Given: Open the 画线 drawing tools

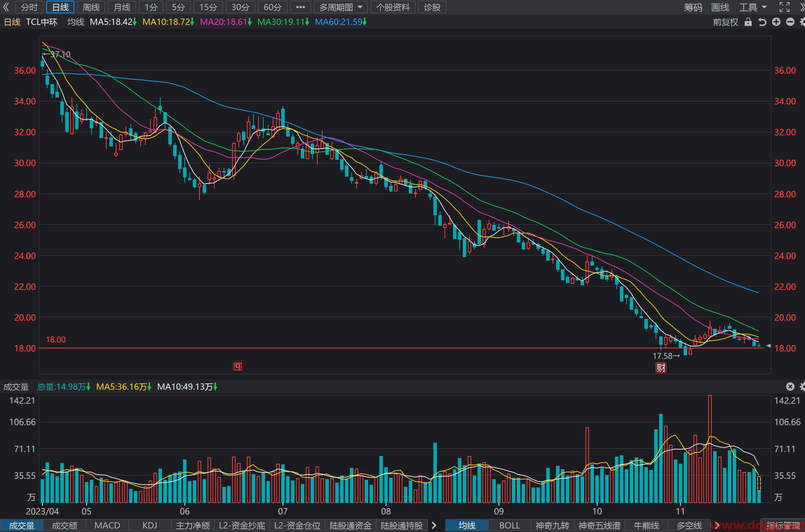Looking at the screenshot, I should pos(720,7).
